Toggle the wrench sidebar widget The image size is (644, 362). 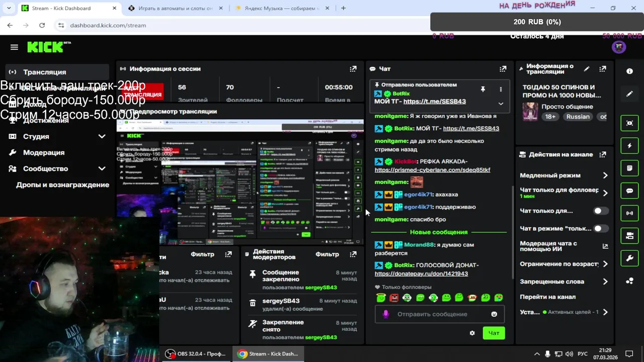pos(629,258)
